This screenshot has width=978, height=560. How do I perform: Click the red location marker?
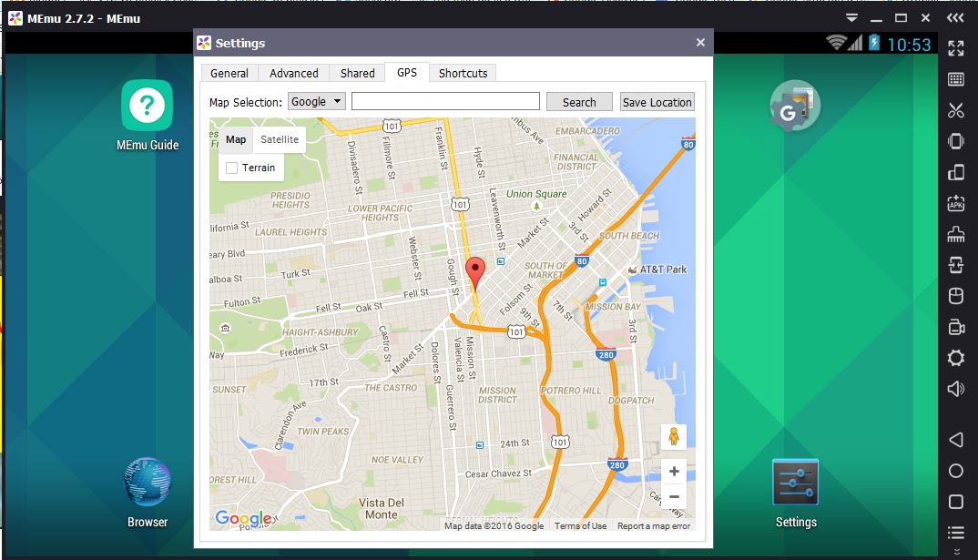click(x=475, y=273)
